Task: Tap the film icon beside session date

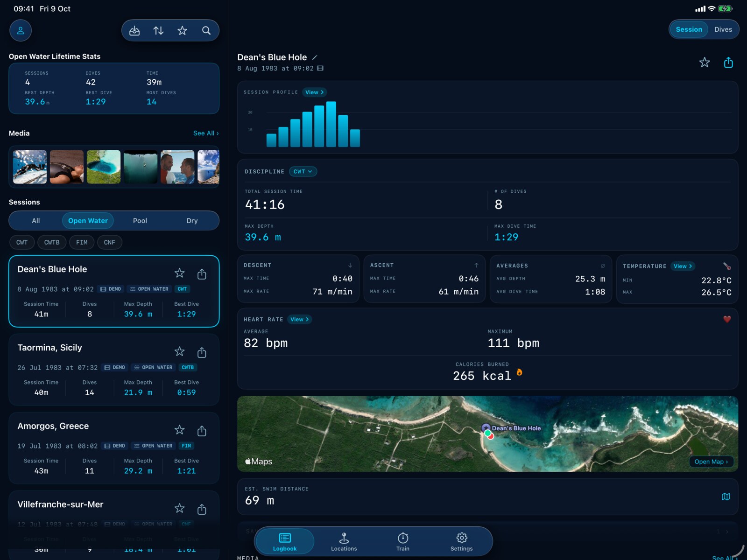Action: 320,68
